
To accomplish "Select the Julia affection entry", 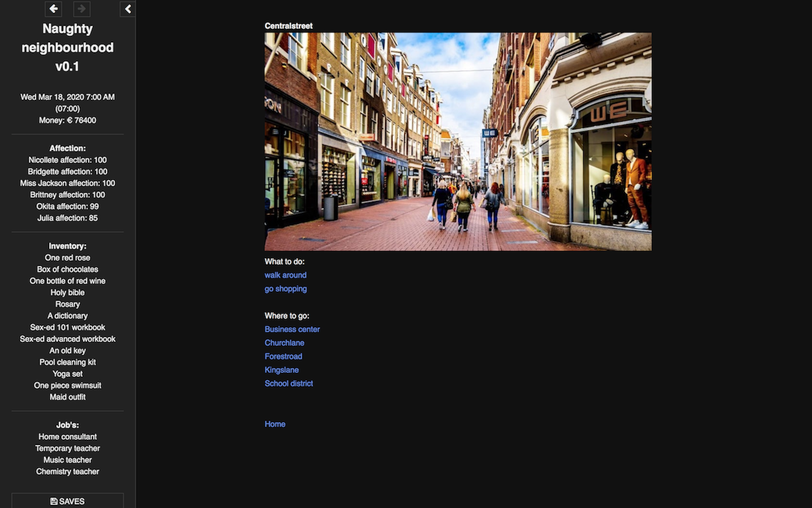I will (68, 218).
